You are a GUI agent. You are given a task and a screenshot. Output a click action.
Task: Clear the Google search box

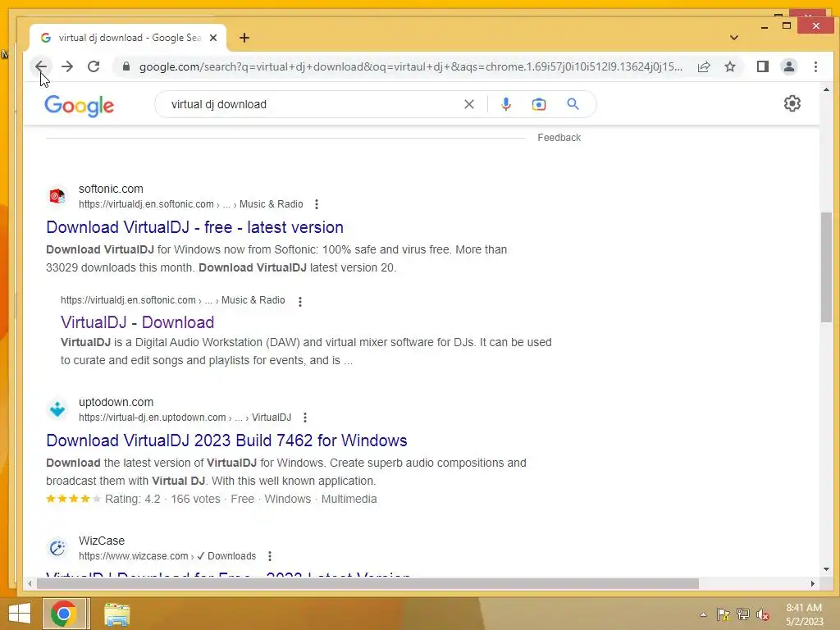[x=468, y=104]
